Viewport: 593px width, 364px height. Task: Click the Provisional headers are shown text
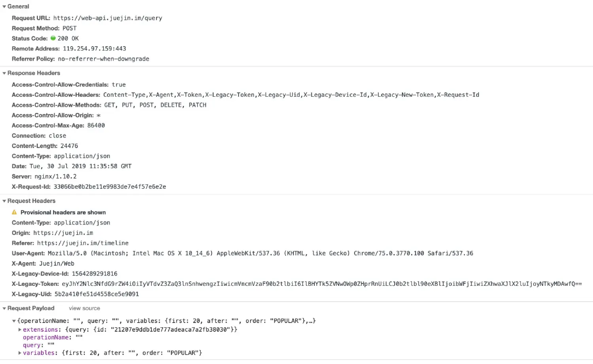click(63, 212)
